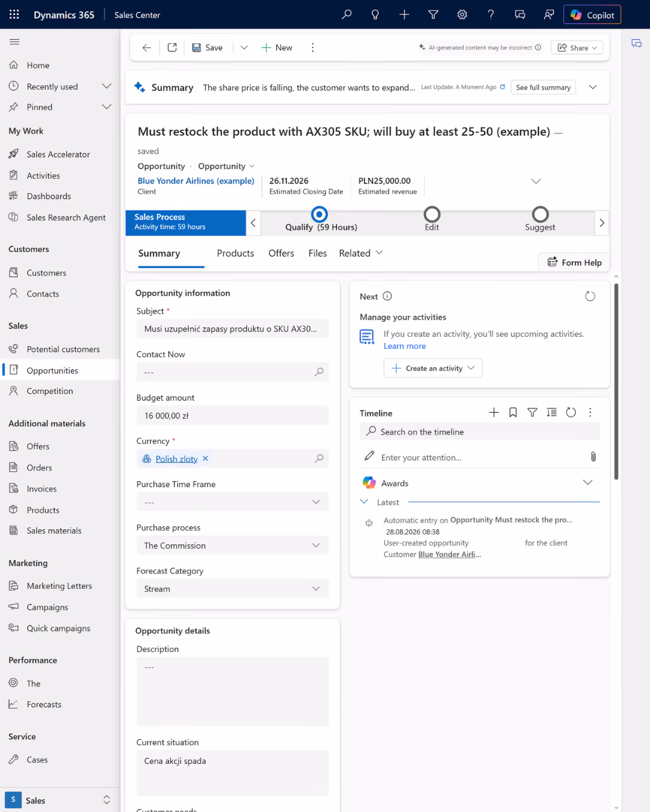Open Blue Yonder Airlines client link
650x812 pixels.
coord(196,181)
